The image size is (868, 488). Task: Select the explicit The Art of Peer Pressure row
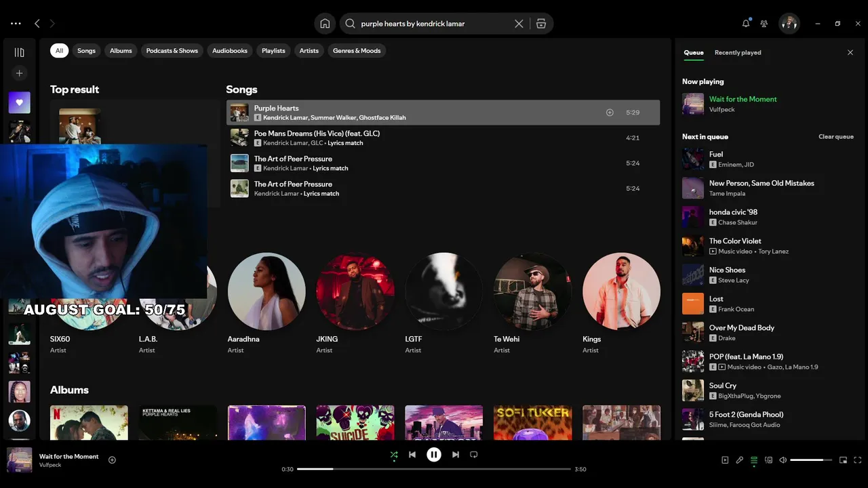click(443, 163)
